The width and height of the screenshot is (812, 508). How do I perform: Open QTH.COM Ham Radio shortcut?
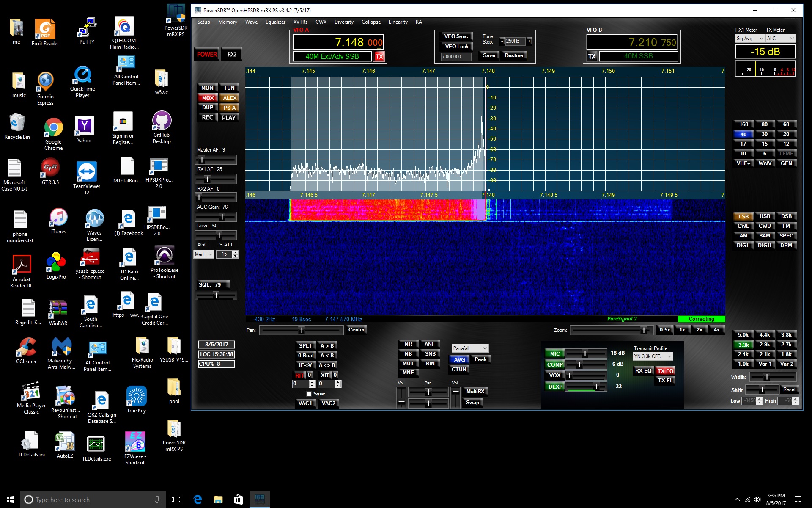click(124, 33)
